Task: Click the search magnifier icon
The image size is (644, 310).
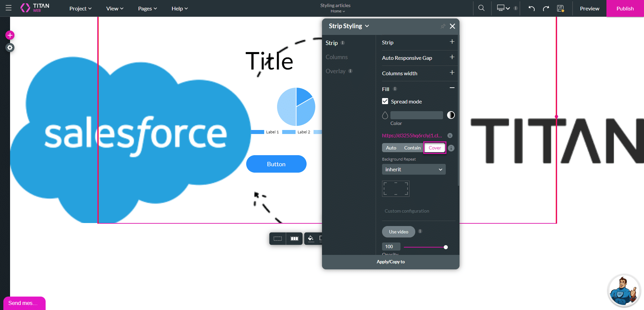Action: [x=481, y=8]
